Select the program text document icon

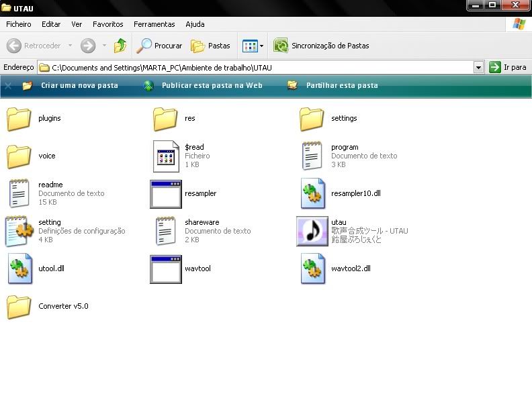click(312, 156)
